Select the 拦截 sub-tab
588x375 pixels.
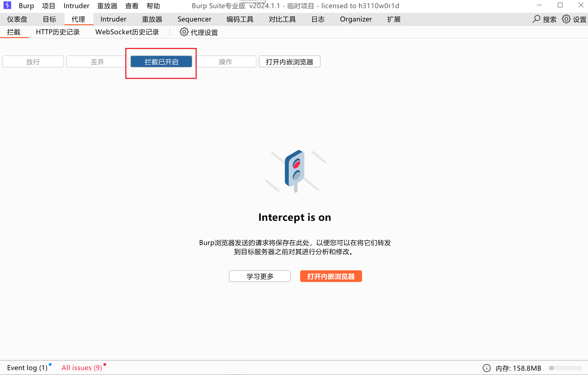[14, 32]
